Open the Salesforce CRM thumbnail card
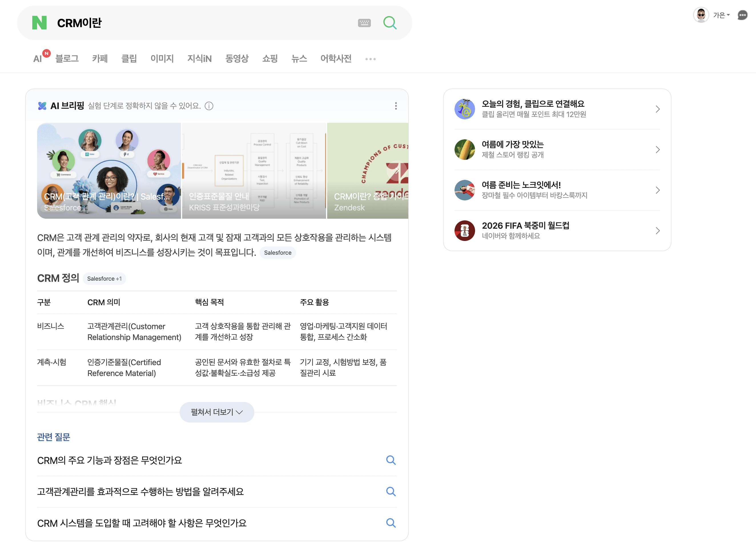 pyautogui.click(x=109, y=171)
